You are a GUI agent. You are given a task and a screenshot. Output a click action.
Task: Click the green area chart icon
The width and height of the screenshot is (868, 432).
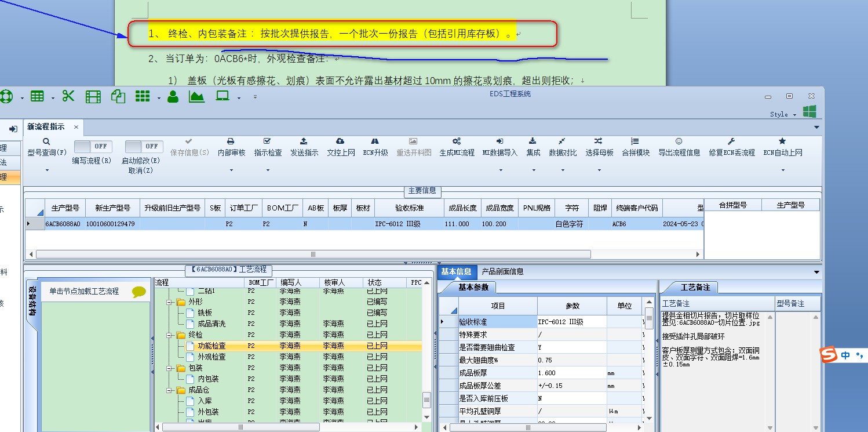point(196,96)
